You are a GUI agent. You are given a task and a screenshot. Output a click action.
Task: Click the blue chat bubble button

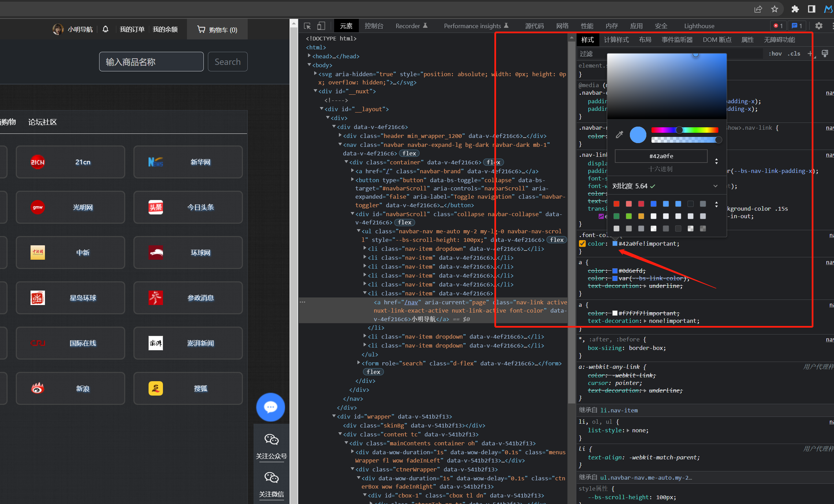click(270, 407)
